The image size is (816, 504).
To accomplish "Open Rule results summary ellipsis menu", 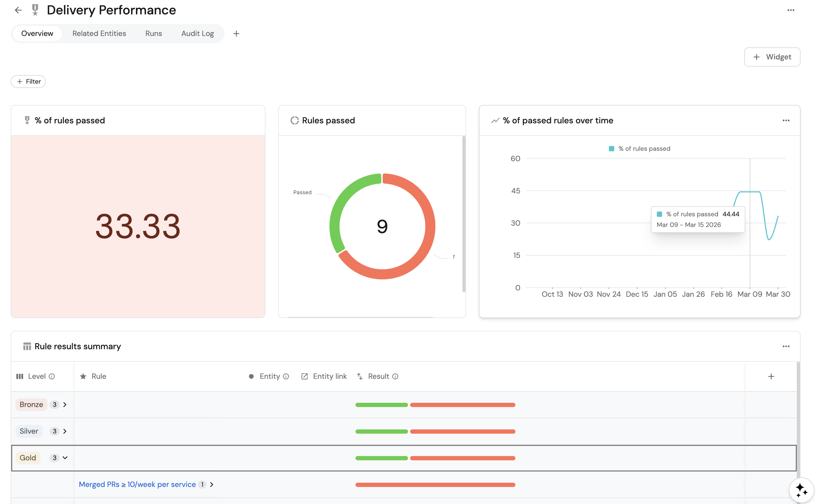I will [786, 346].
